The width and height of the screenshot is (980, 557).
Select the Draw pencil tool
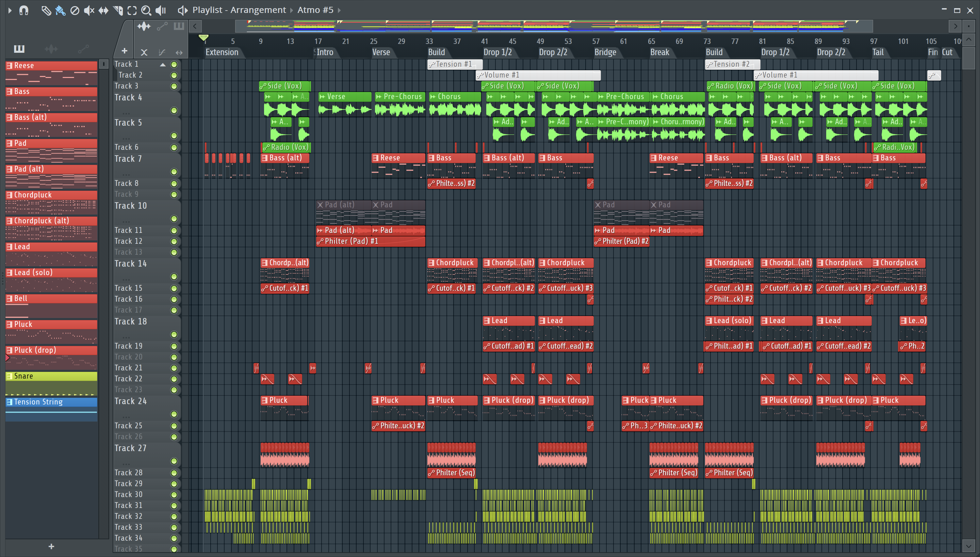[46, 10]
